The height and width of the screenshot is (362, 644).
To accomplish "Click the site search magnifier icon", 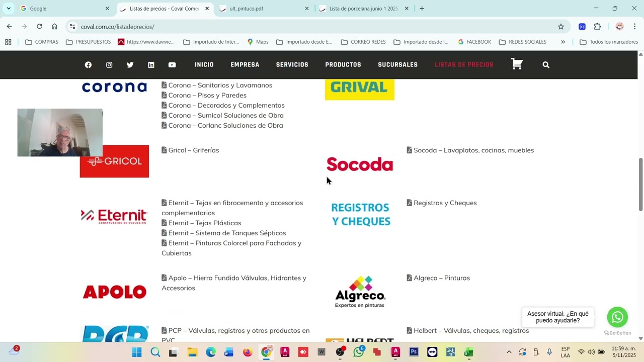I will [x=546, y=65].
